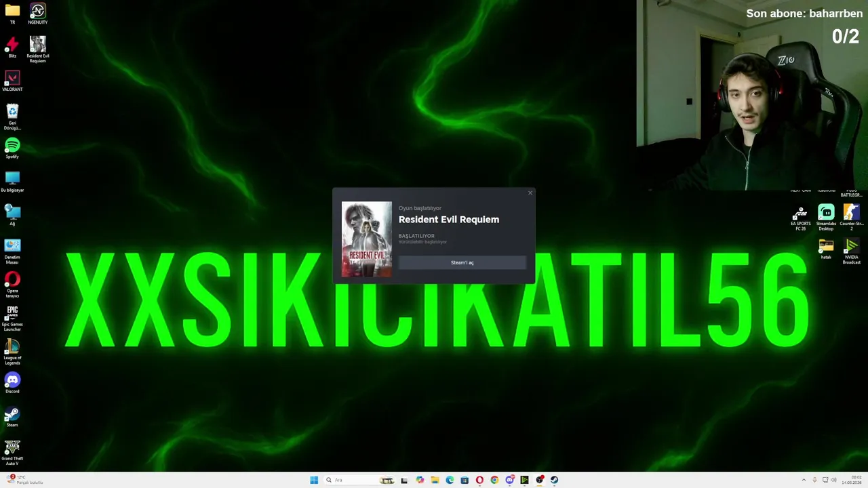
Task: Close the Resident Evil Requiem launch dialog
Action: point(530,193)
